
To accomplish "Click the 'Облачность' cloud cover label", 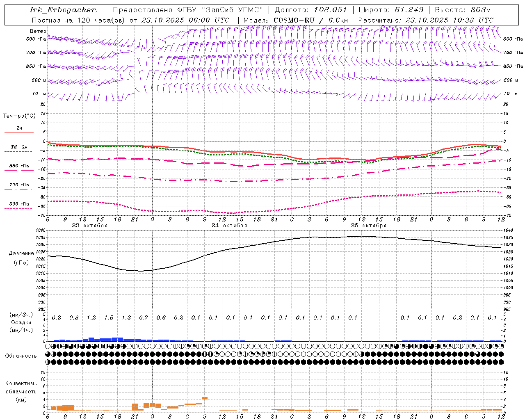I will pos(21,356).
